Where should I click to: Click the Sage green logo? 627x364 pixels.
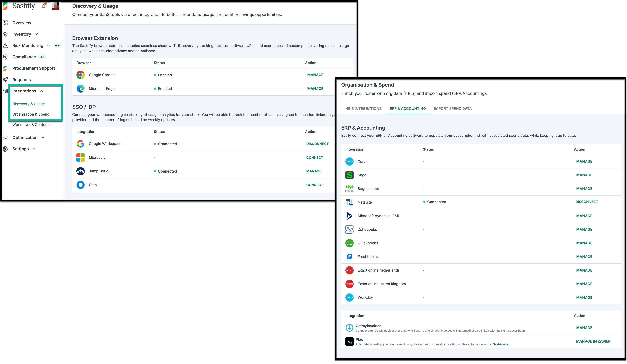pyautogui.click(x=349, y=175)
